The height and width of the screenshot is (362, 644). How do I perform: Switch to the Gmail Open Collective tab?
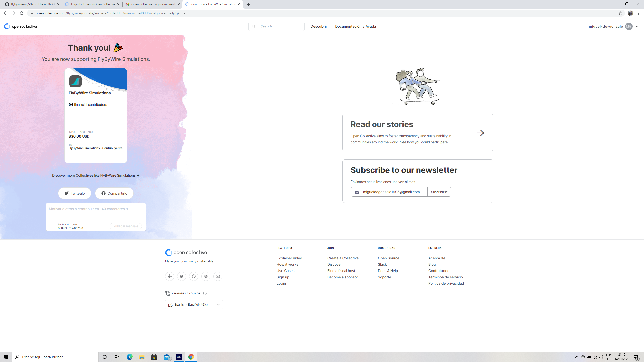coord(152,4)
